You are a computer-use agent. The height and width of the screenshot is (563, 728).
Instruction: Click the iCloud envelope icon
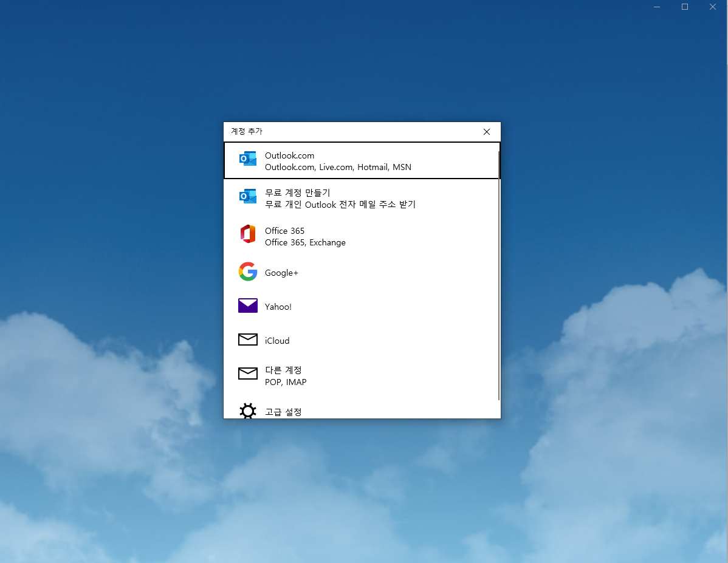pos(248,340)
